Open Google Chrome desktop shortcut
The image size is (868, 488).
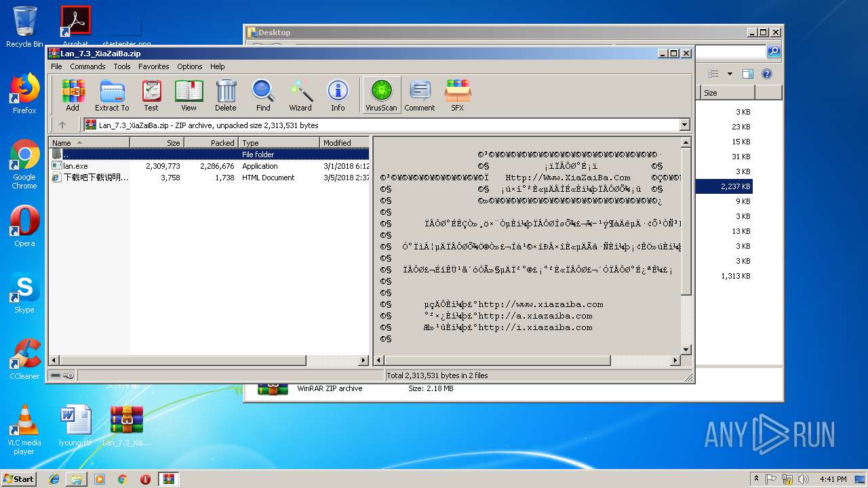(x=24, y=165)
